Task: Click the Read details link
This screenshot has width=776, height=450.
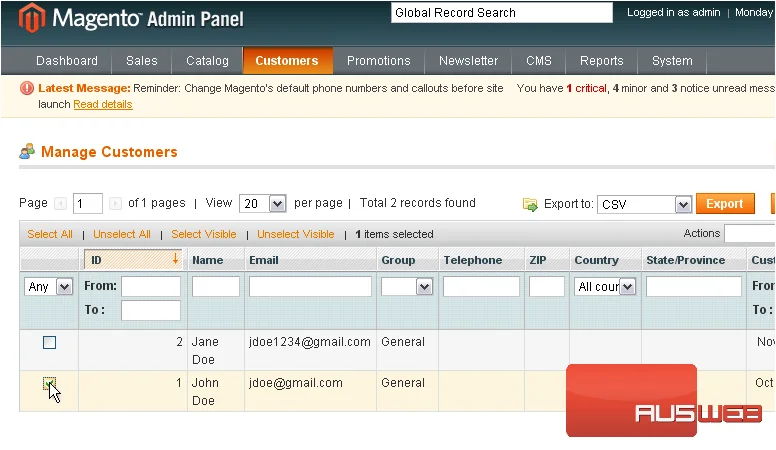Action: (x=103, y=104)
